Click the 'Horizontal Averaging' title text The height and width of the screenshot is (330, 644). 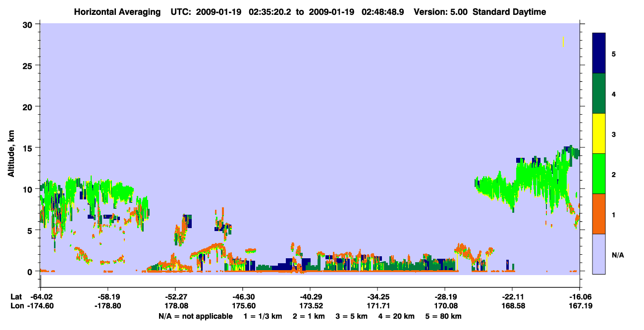click(116, 12)
